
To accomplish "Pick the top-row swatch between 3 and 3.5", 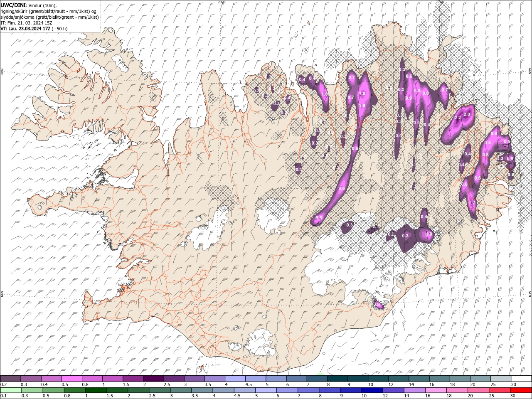I will [x=195, y=379].
